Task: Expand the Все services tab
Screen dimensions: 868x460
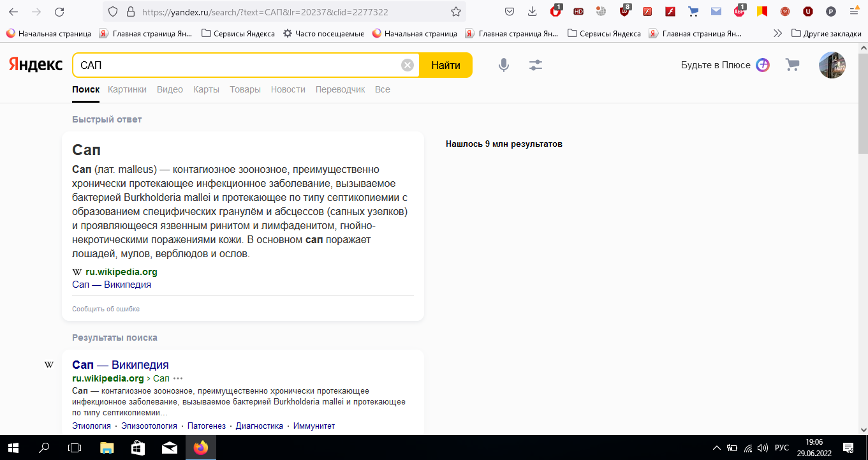Action: pyautogui.click(x=383, y=89)
